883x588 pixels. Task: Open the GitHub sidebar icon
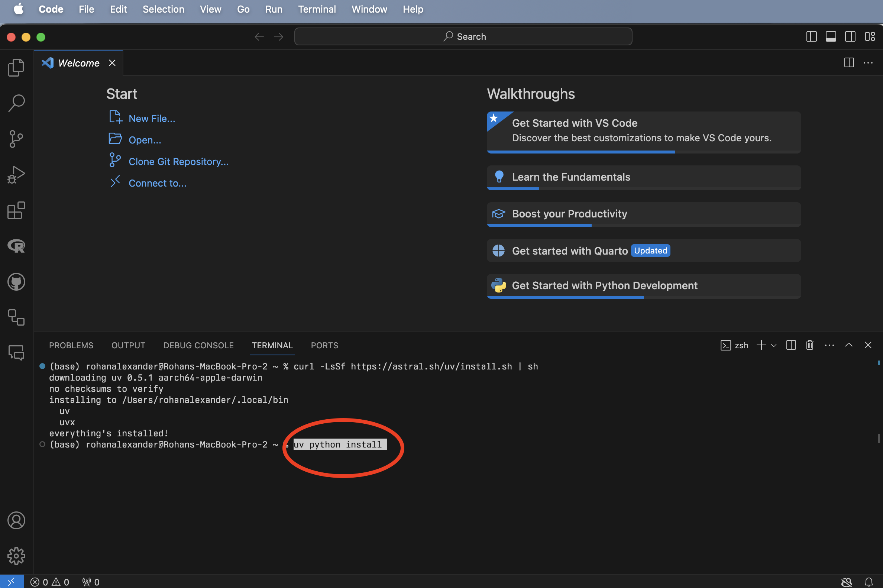16,282
